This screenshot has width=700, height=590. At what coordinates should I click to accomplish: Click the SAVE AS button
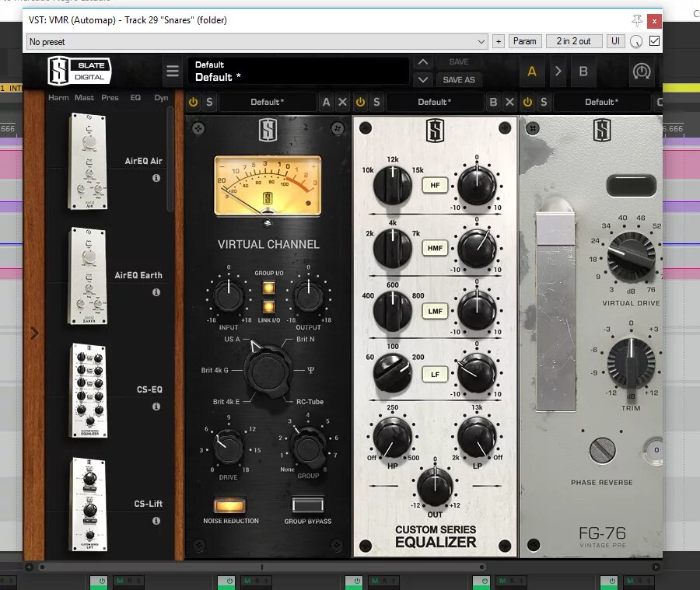click(x=458, y=80)
